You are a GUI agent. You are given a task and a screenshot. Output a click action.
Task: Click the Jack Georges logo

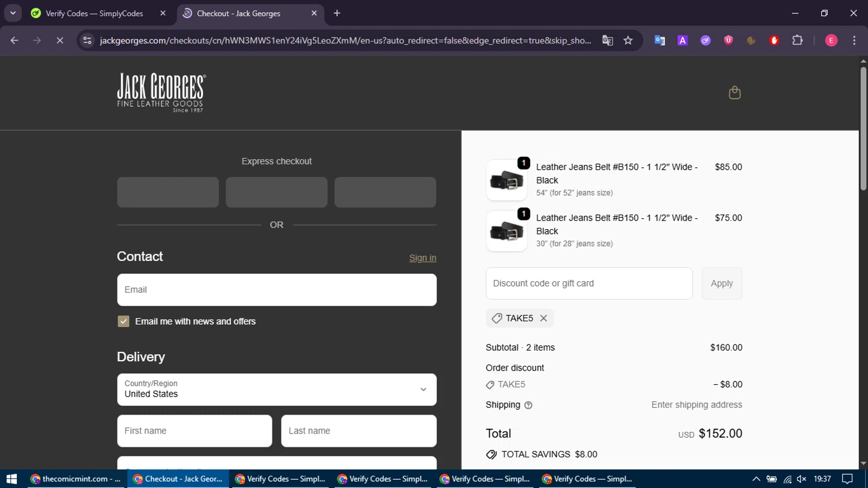pyautogui.click(x=161, y=93)
